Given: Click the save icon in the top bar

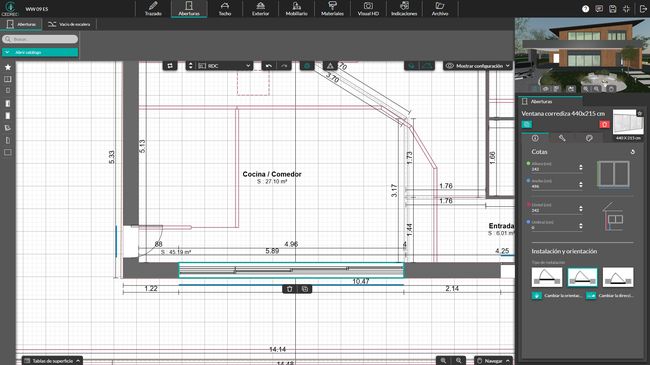Looking at the screenshot, I should (613, 9).
